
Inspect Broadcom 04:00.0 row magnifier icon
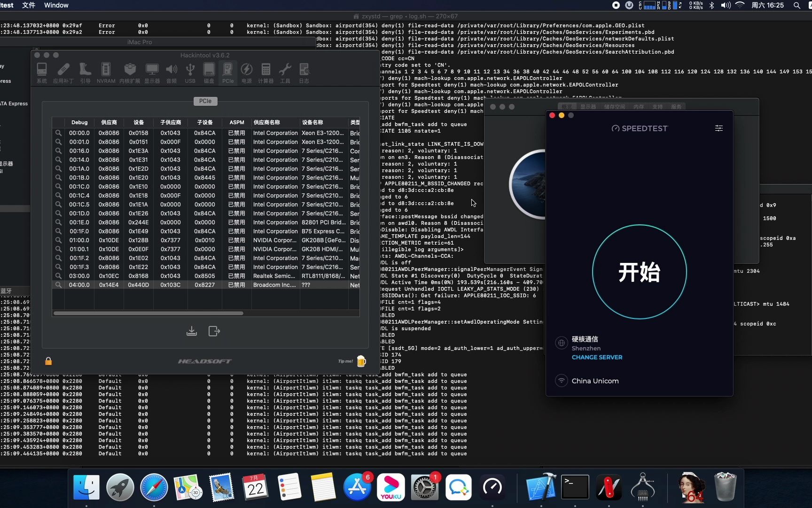[x=58, y=285]
